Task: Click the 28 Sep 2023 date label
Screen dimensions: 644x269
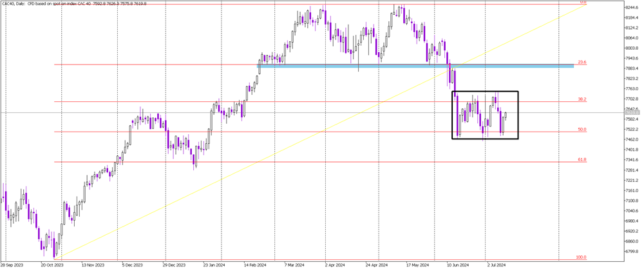Action: tap(12, 265)
